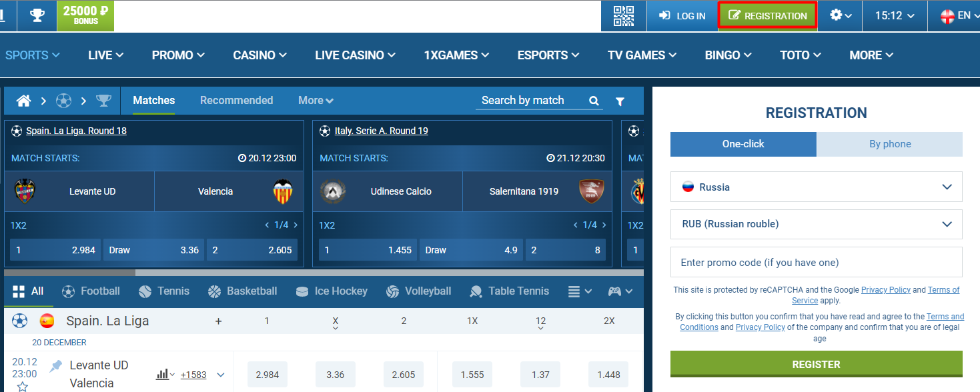Click football icon beside Spain. La Liga header

point(19,321)
